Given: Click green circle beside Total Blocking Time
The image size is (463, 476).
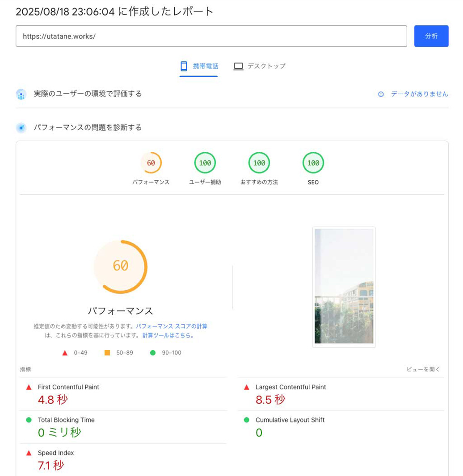Looking at the screenshot, I should (29, 420).
